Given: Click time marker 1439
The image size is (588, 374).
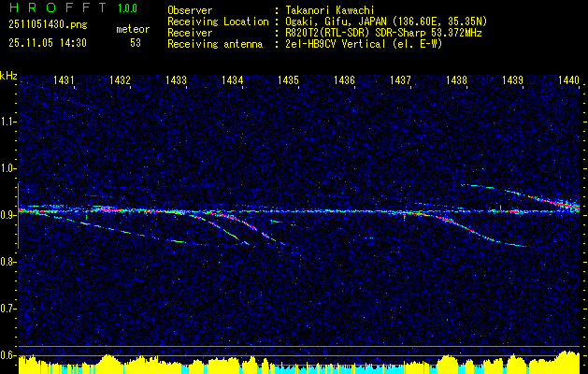Looking at the screenshot, I should tap(512, 79).
